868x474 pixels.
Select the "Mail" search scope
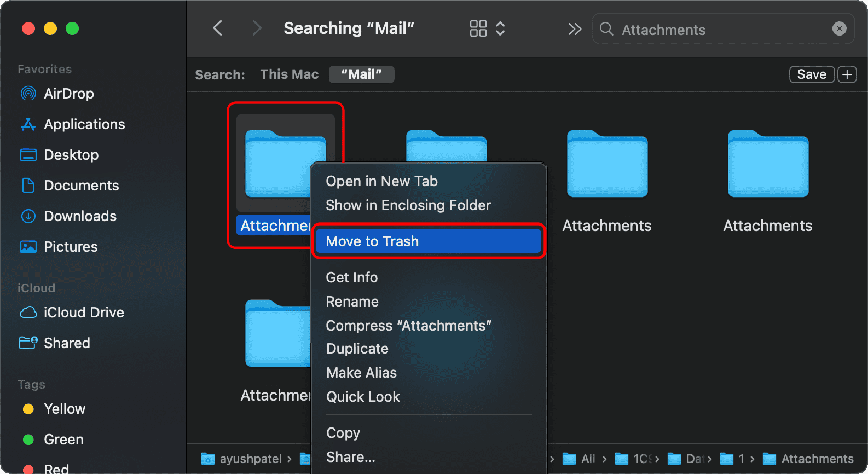coord(361,74)
